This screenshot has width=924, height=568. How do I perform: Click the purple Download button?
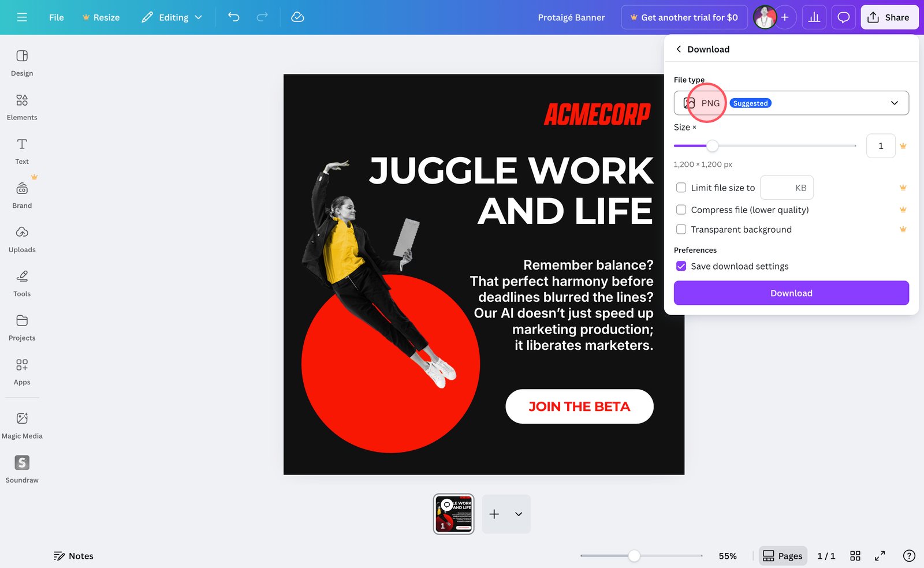coord(791,293)
